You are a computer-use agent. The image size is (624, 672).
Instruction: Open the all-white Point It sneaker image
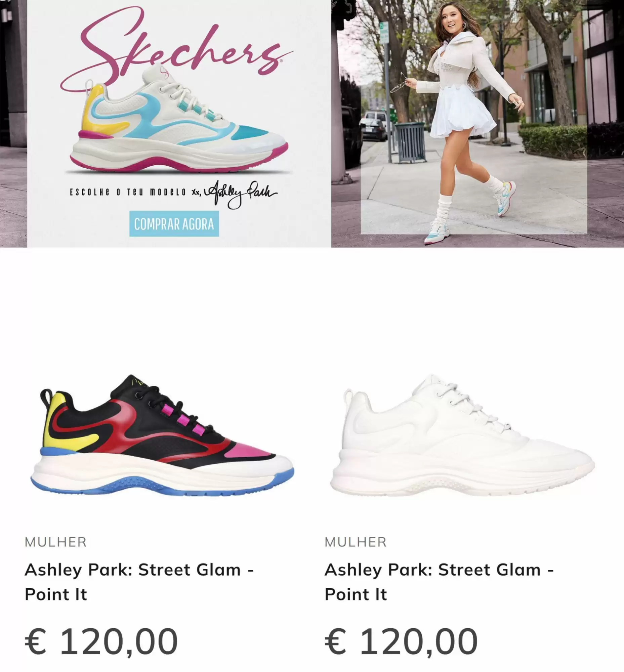[x=462, y=435]
